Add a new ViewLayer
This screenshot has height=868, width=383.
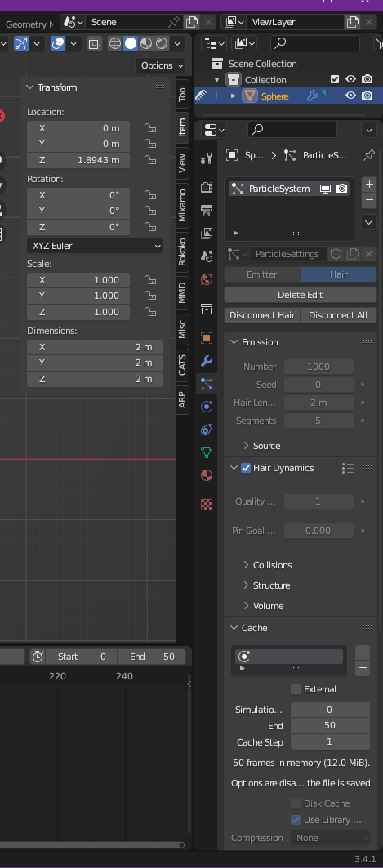[x=353, y=22]
